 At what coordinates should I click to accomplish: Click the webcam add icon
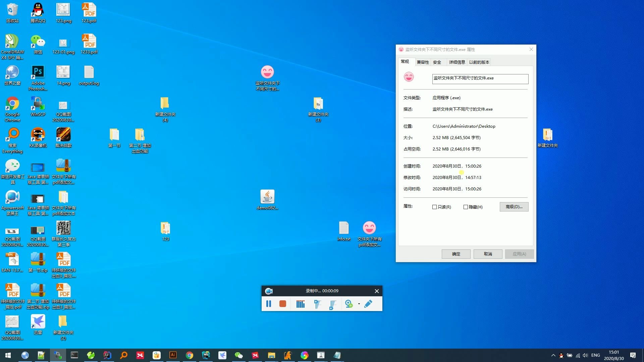point(349,304)
